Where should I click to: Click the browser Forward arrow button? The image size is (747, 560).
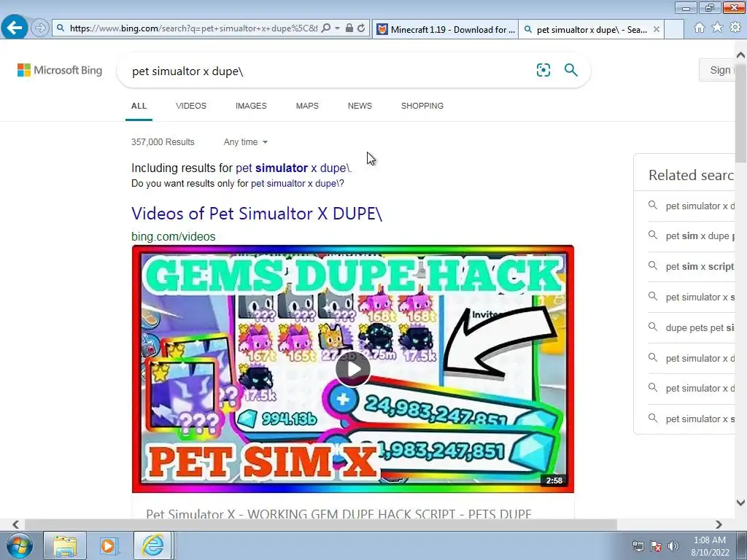tap(40, 28)
